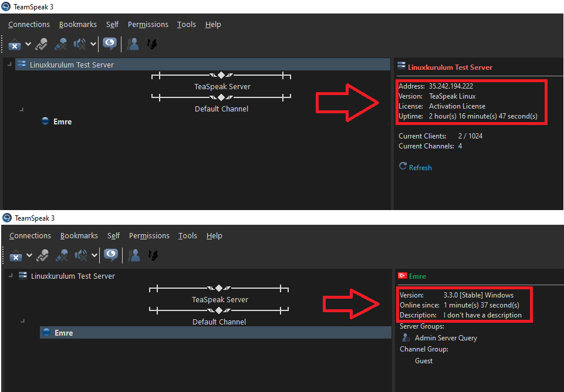Mute microphone icon in top window toolbar
The image size is (564, 392).
pos(60,44)
